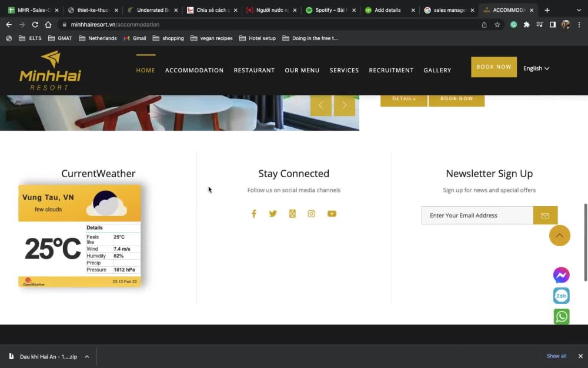The width and height of the screenshot is (588, 368).
Task: Open the Gmail bookmark
Action: tap(135, 38)
